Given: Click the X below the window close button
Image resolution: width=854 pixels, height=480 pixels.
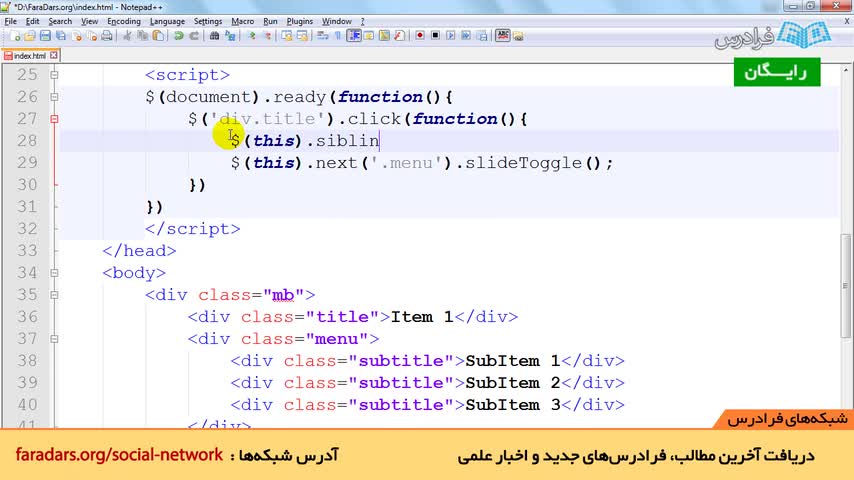Looking at the screenshot, I should click(x=847, y=21).
